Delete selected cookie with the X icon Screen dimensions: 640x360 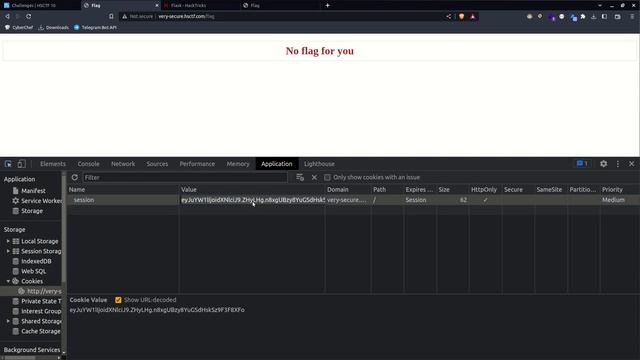tap(314, 178)
